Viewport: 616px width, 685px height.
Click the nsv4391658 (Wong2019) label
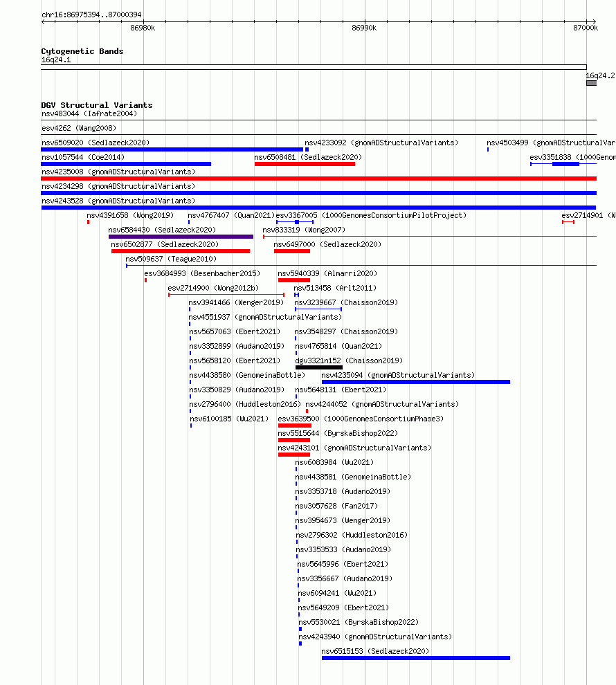[129, 215]
